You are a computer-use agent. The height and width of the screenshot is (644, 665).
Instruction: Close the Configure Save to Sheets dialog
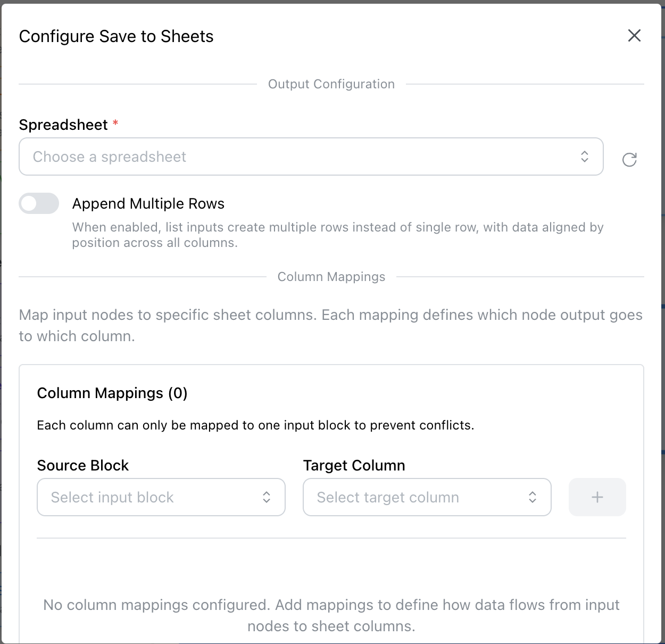coord(634,36)
